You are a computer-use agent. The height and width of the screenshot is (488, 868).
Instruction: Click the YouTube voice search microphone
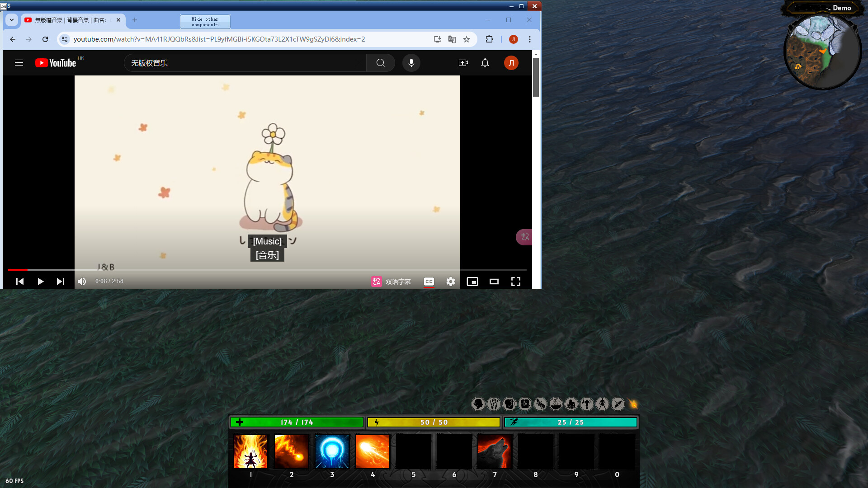411,63
